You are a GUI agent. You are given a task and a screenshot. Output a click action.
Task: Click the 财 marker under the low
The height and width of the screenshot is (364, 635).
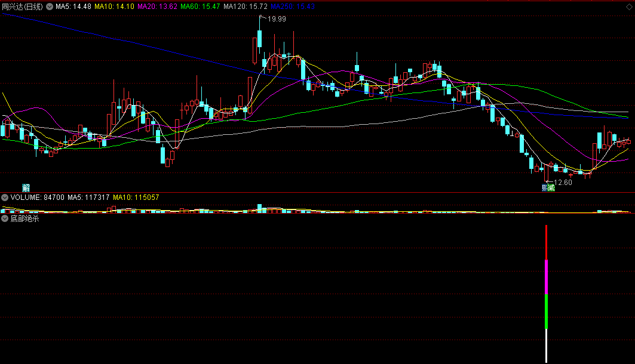(544, 187)
